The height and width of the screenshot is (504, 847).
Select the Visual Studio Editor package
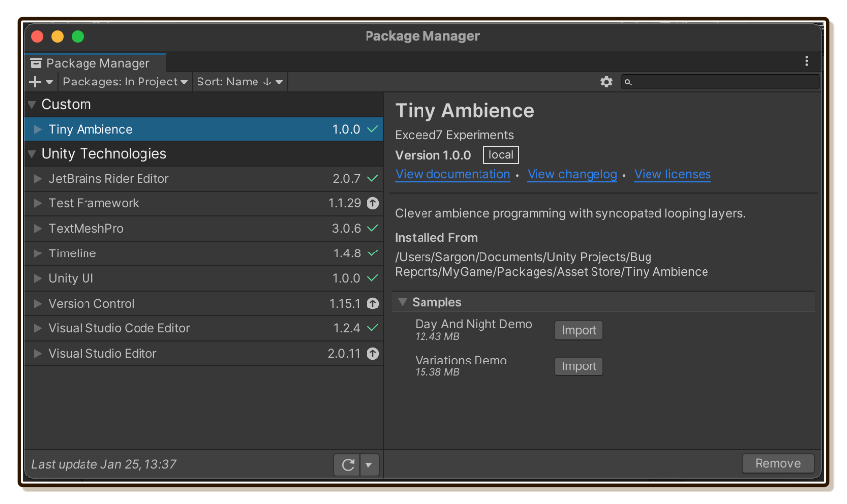pyautogui.click(x=203, y=354)
